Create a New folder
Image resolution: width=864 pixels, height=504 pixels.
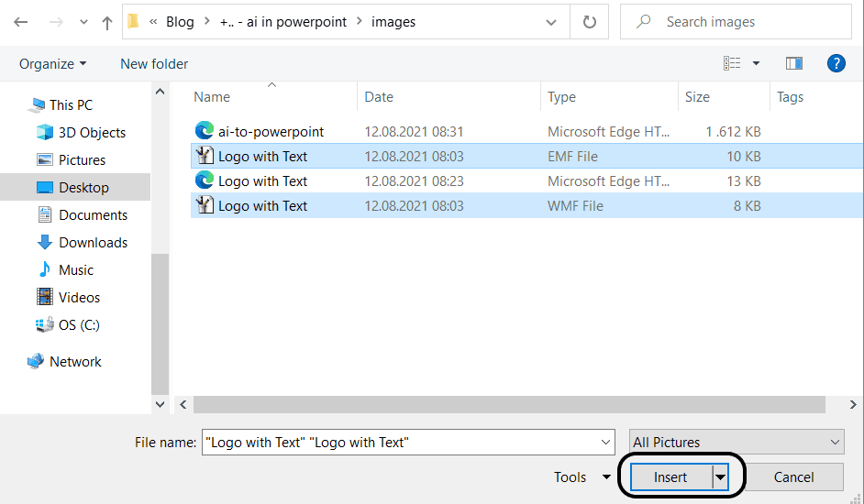click(154, 64)
